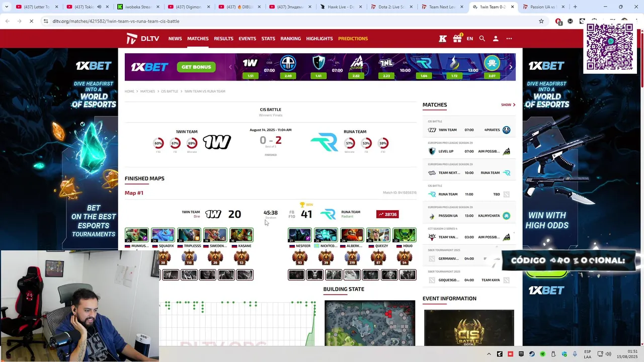Switch to the Hawk Live browser tab
Viewport: 644px width, 362px height.
click(340, 7)
